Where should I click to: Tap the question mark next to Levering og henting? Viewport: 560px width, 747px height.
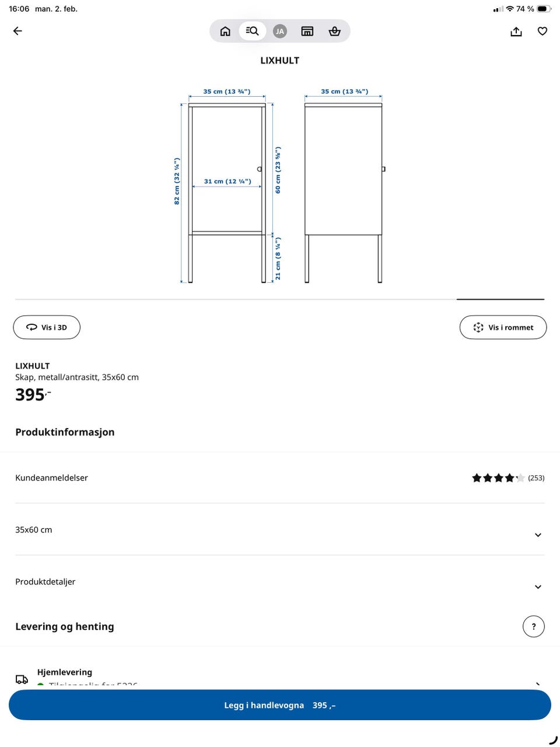pos(533,626)
